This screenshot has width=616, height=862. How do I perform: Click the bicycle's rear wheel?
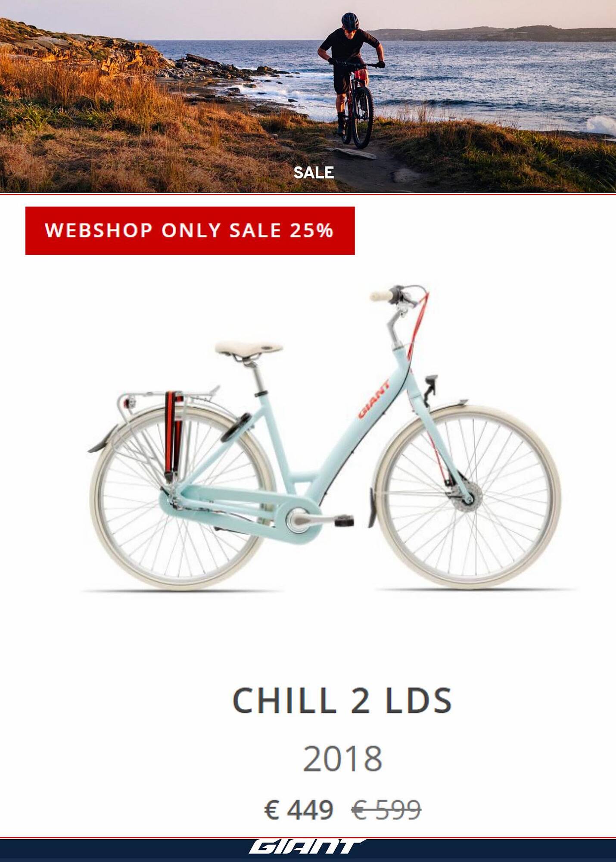(x=183, y=498)
